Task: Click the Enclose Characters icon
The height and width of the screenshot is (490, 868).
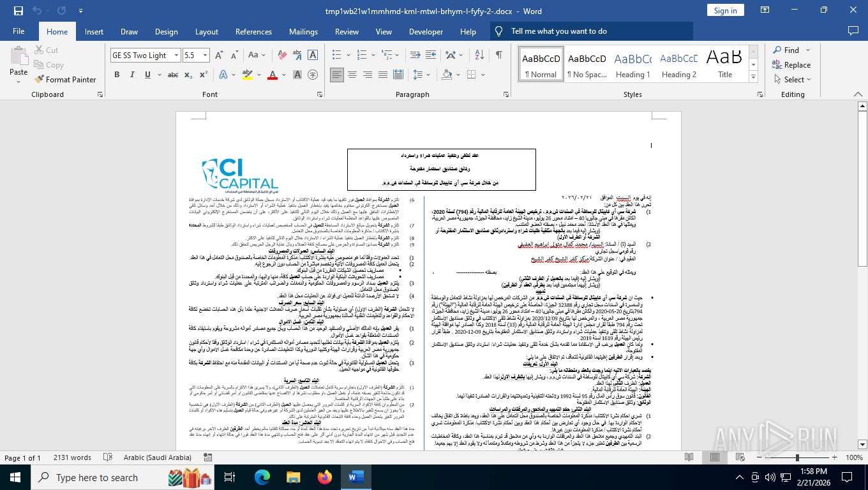Action: (x=313, y=75)
